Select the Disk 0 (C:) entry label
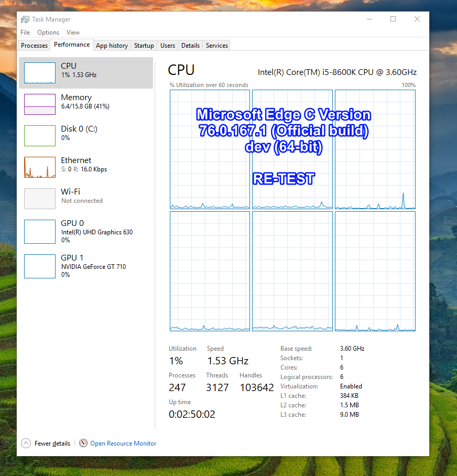 pyautogui.click(x=79, y=129)
